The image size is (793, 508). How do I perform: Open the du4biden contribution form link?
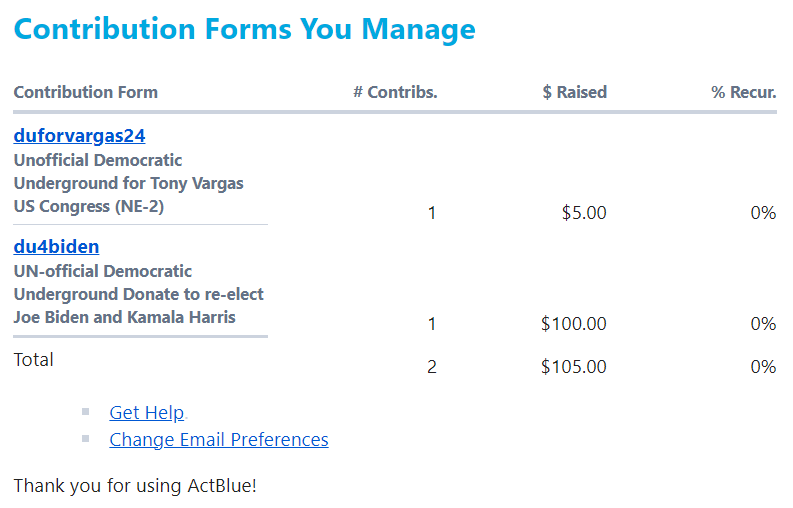pyautogui.click(x=56, y=247)
